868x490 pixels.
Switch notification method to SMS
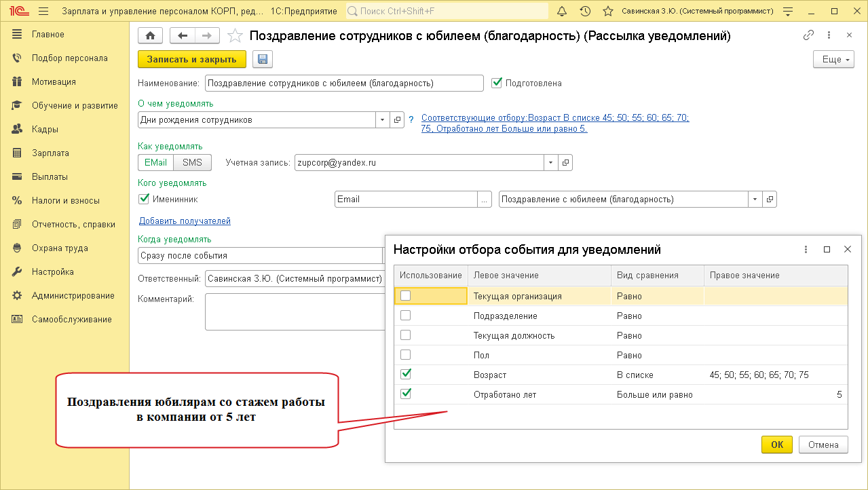pos(192,163)
